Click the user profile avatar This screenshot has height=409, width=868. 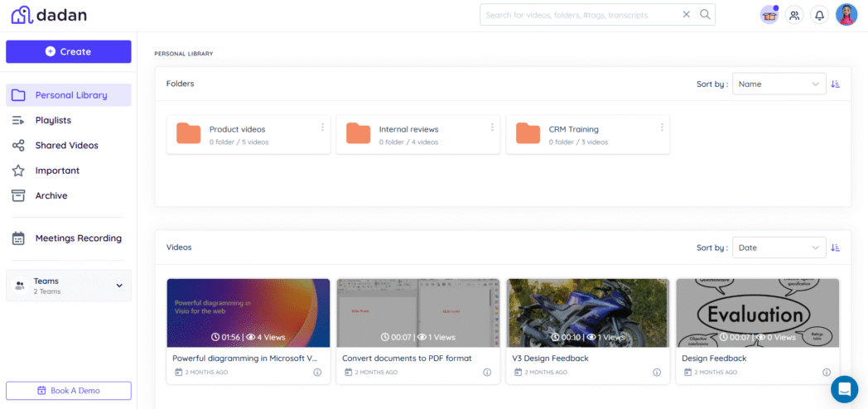(846, 15)
